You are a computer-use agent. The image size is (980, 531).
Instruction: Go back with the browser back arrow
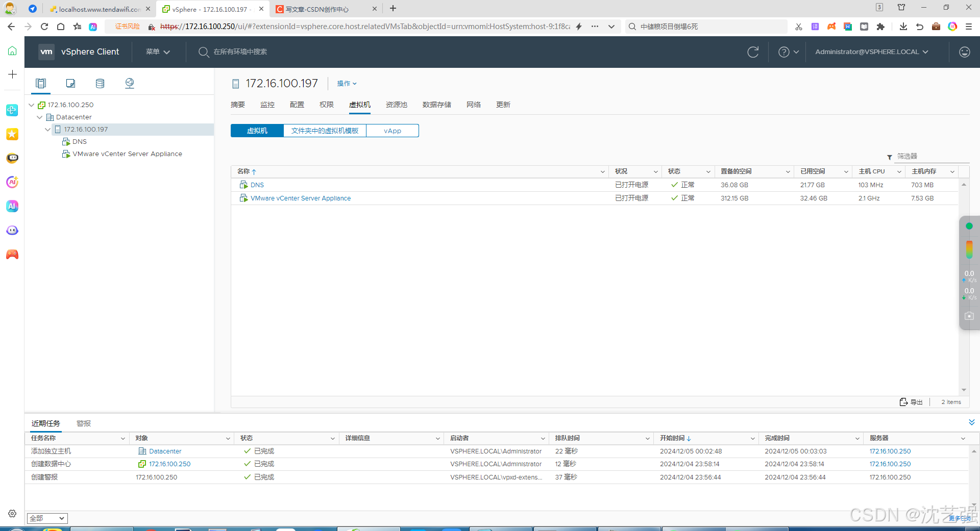click(x=11, y=27)
